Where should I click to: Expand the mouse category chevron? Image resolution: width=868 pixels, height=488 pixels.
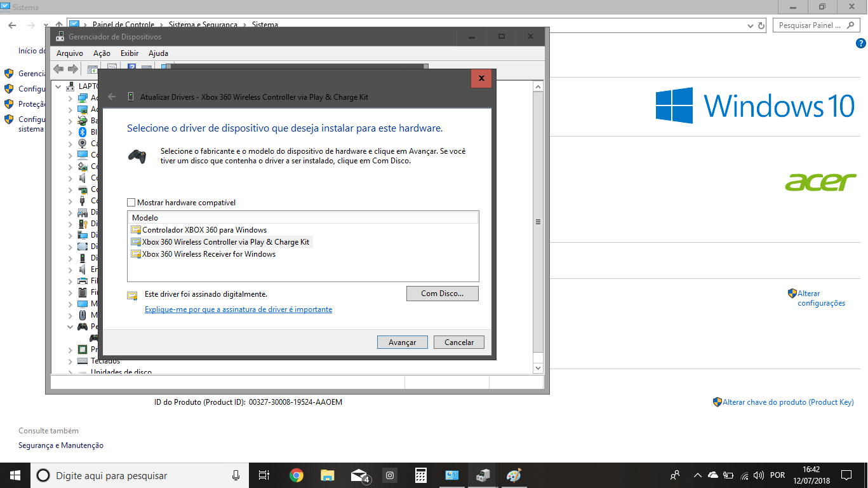pos(70,315)
